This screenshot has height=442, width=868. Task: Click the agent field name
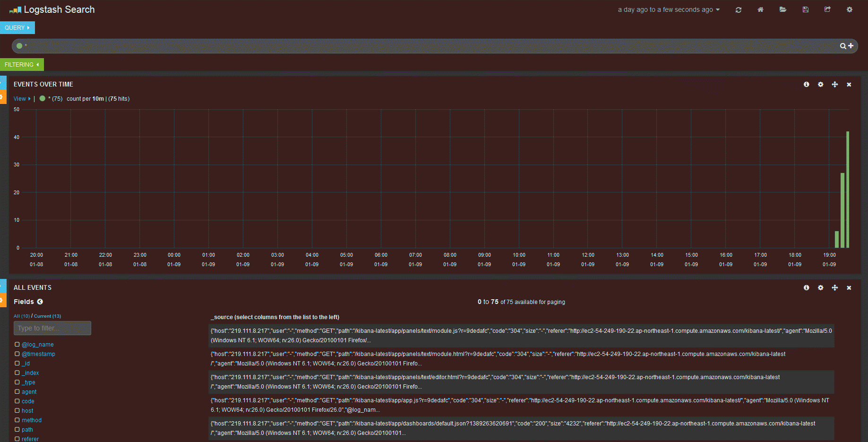click(29, 392)
